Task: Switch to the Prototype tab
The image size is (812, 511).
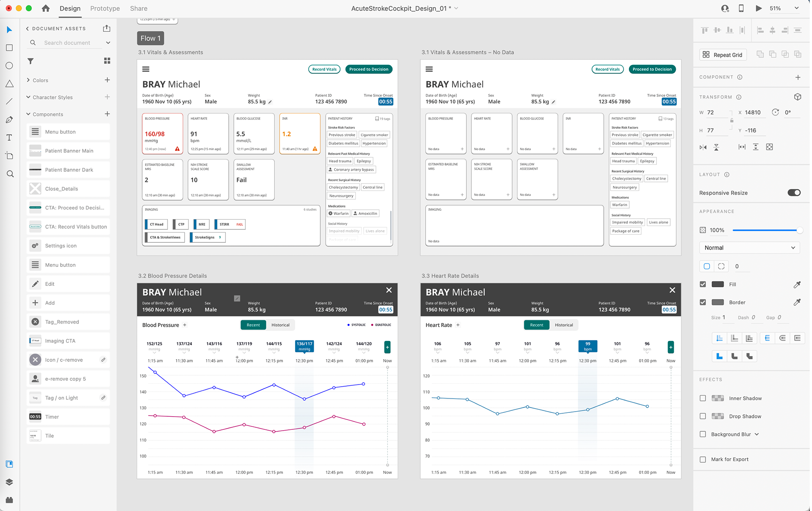Action: click(105, 8)
